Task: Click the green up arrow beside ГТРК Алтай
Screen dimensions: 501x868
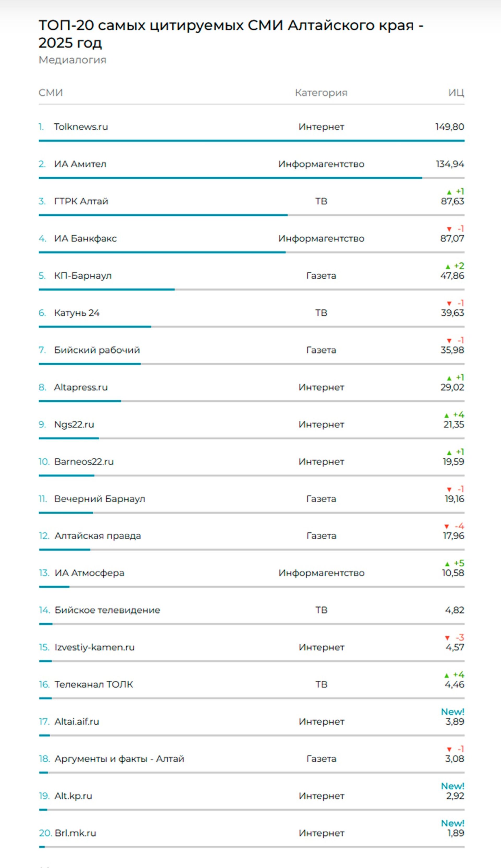Action: pos(449,192)
